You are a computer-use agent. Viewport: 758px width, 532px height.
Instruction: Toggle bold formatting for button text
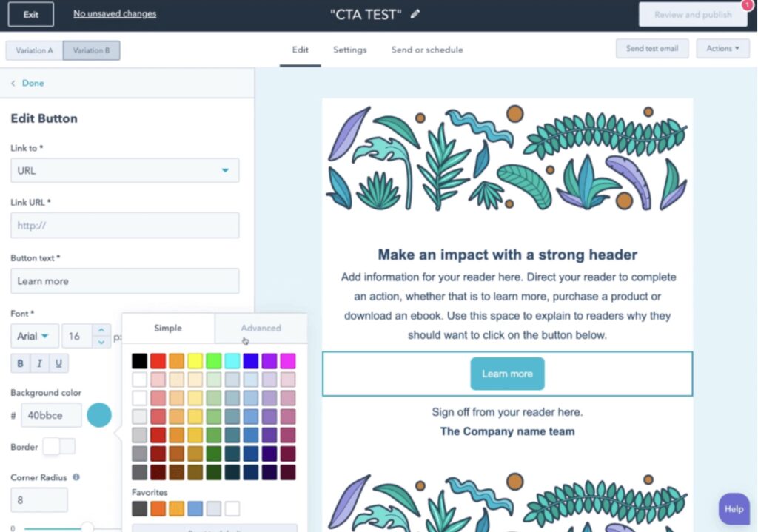19,363
